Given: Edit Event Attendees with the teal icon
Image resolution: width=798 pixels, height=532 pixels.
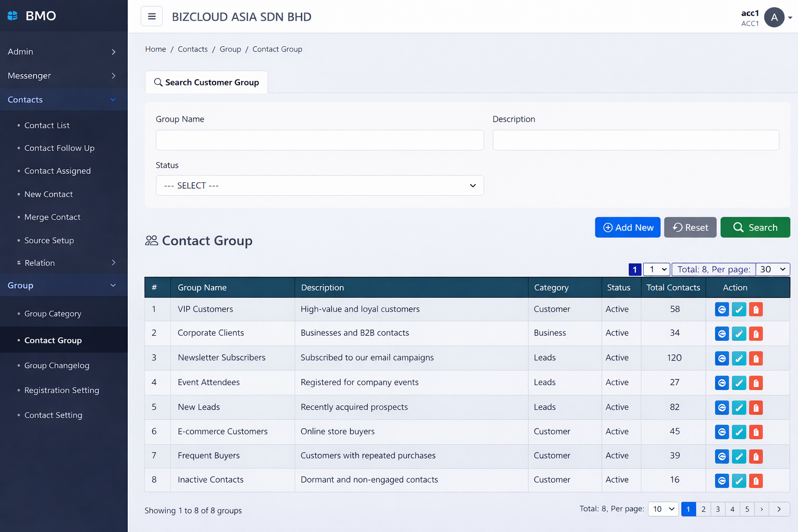Looking at the screenshot, I should [x=739, y=383].
